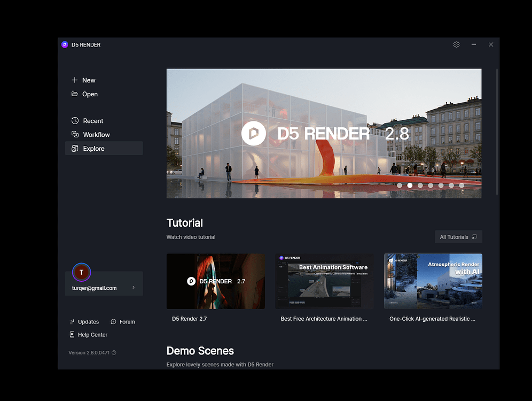Click the Help Center book icon
The height and width of the screenshot is (401, 532).
(x=72, y=335)
